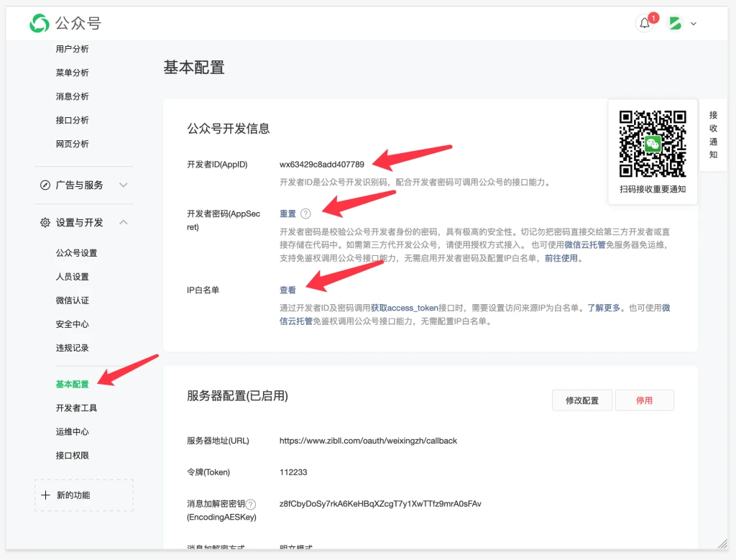Open the account dropdown arrow
Screen dimensions: 736x560
694,24
